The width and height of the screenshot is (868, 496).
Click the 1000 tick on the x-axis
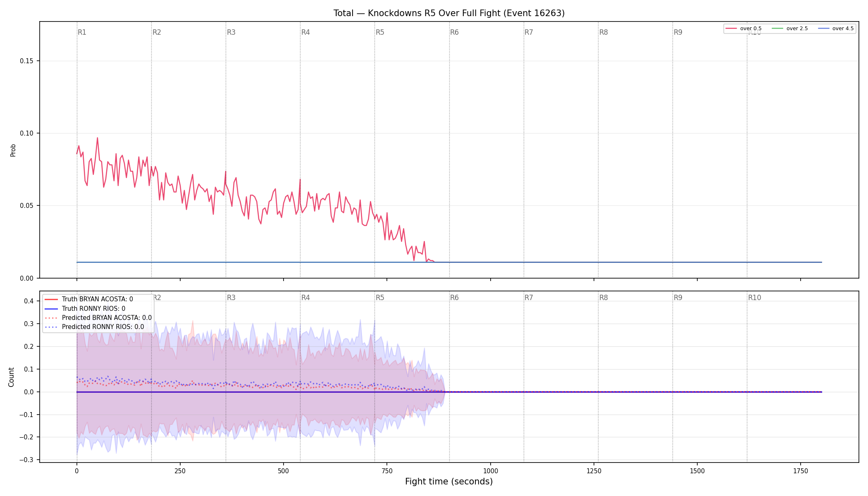pyautogui.click(x=491, y=471)
